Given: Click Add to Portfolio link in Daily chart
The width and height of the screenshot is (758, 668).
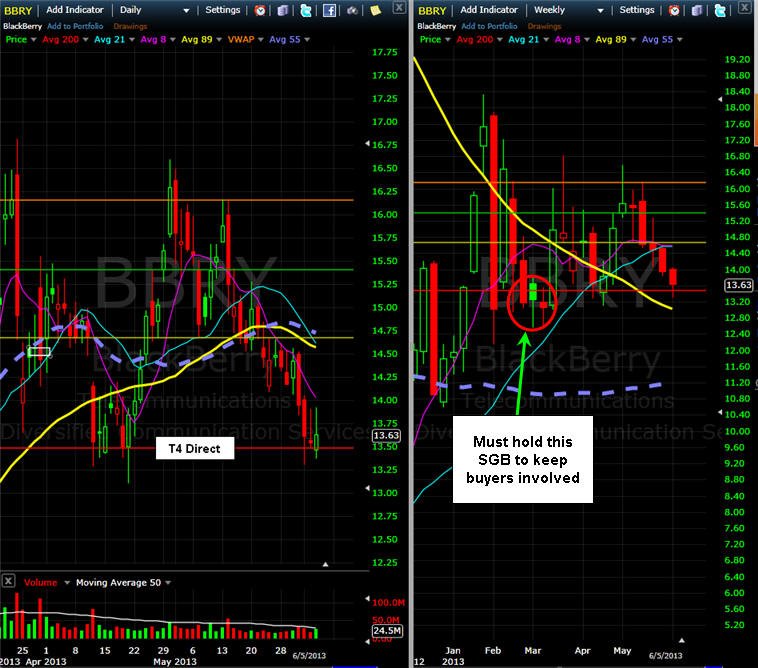Looking at the screenshot, I should (75, 26).
